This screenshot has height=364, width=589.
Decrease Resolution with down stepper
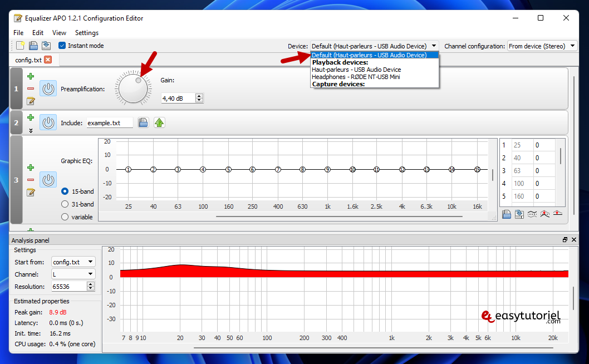pos(91,289)
